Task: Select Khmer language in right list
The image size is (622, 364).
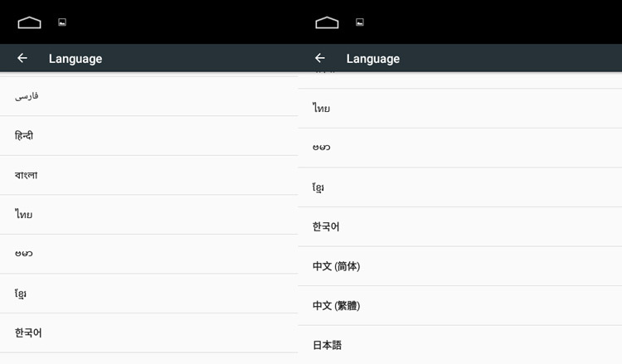Action: click(x=459, y=187)
